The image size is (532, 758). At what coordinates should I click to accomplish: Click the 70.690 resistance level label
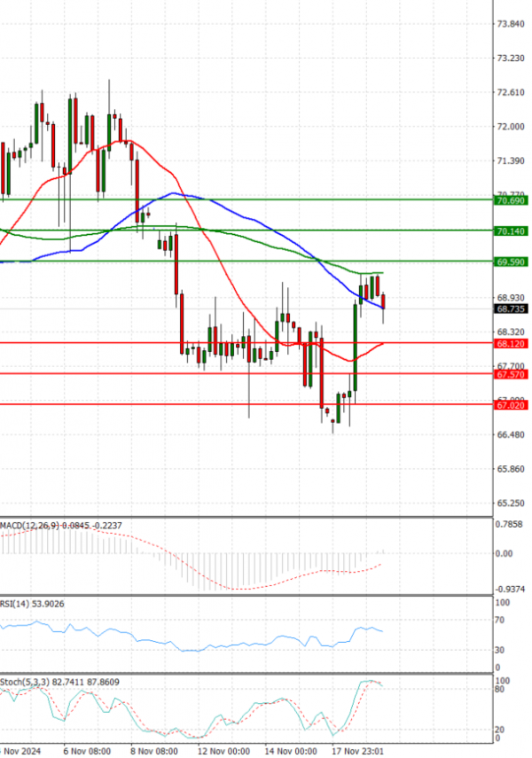[x=510, y=200]
